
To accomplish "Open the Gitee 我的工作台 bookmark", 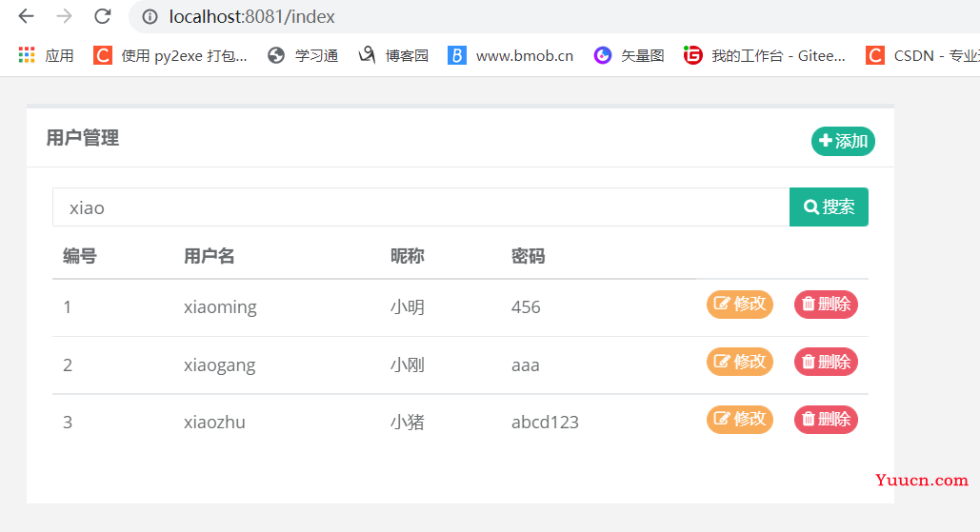I will [765, 55].
